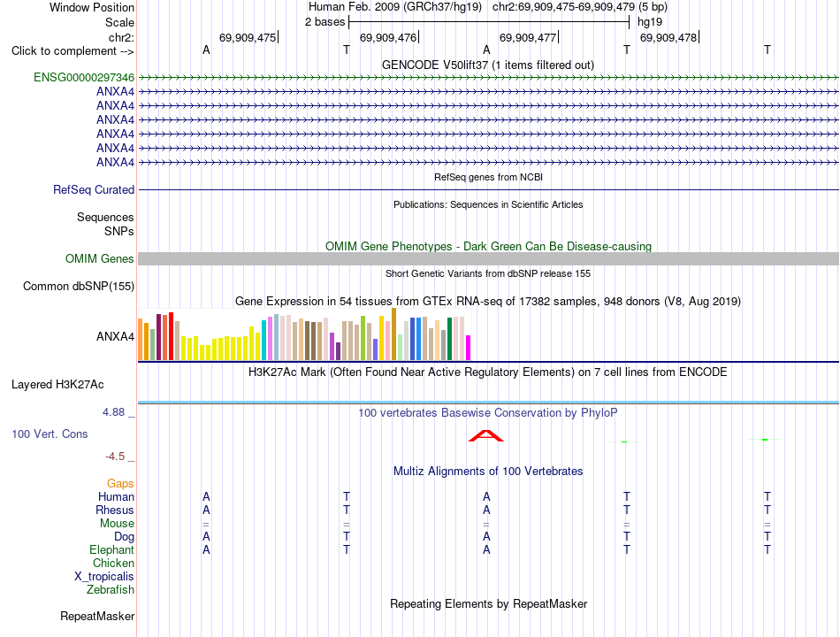
Task: Click the light blue H3K27Ac signal line
Action: (x=488, y=402)
